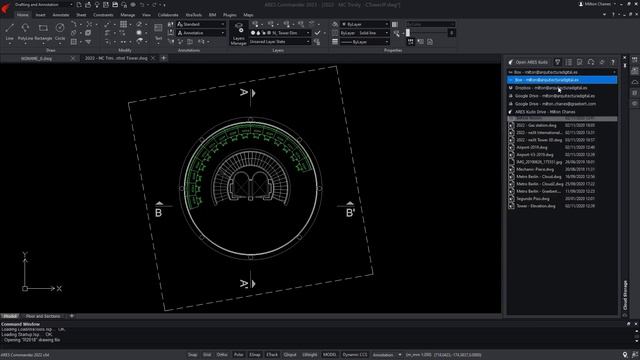Click the Redo arrow in the title bar
The image size is (640, 360).
[154, 4]
